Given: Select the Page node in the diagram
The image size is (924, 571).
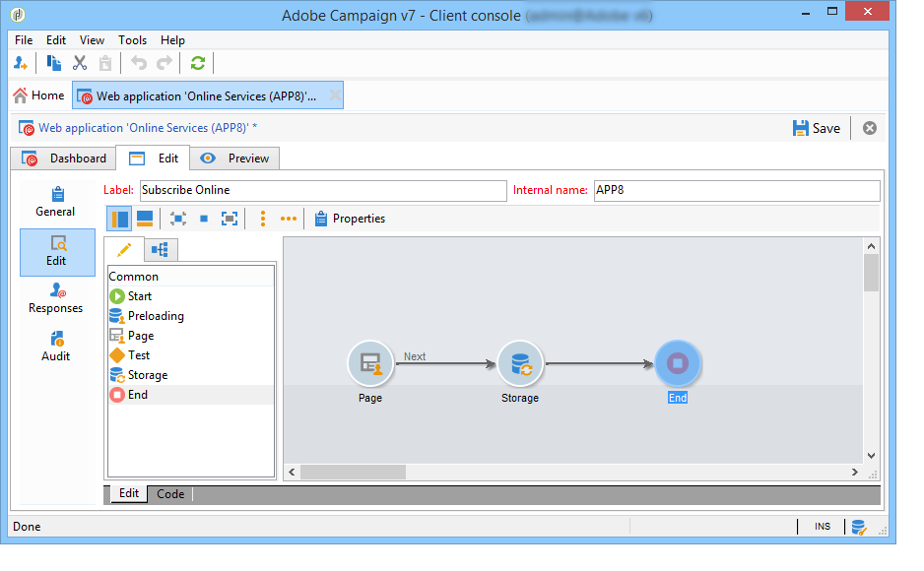Looking at the screenshot, I should [x=370, y=364].
